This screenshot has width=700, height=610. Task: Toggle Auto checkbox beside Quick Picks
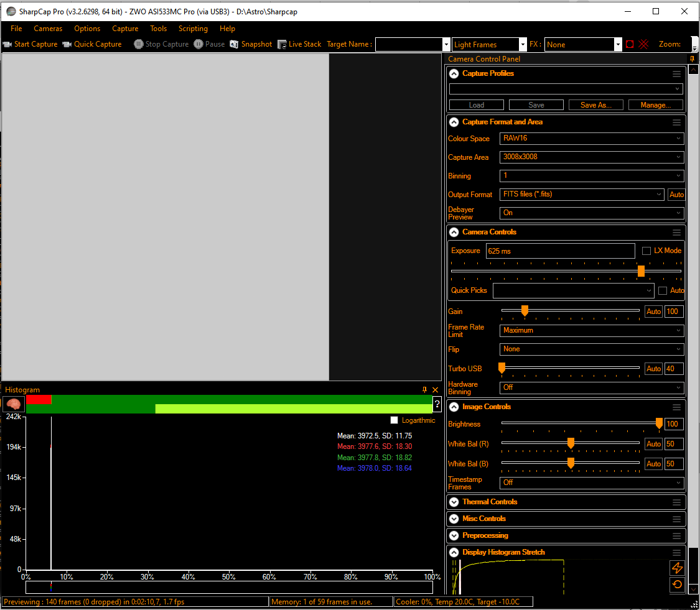(x=663, y=290)
